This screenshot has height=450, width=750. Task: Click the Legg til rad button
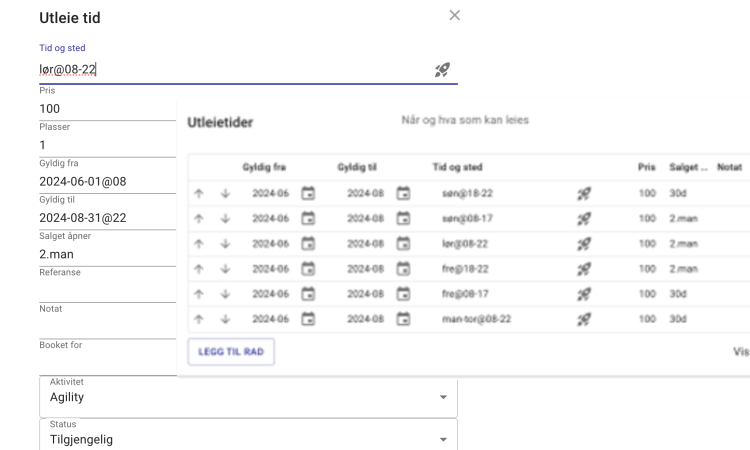pyautogui.click(x=231, y=351)
